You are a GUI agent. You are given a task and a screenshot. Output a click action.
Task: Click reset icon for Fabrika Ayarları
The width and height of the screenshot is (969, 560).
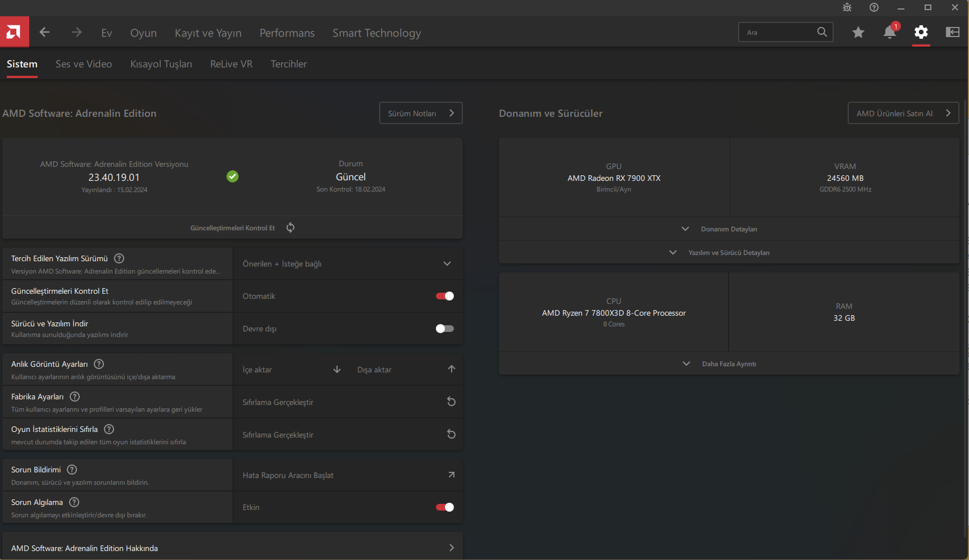pyautogui.click(x=451, y=402)
